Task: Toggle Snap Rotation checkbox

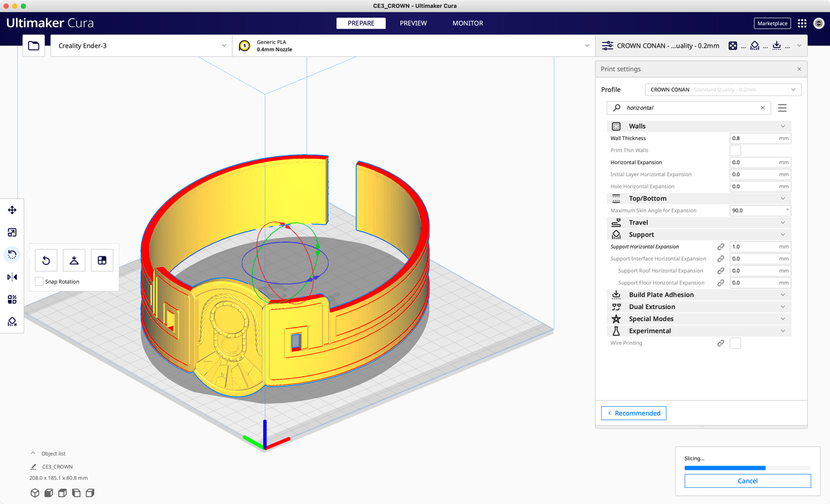Action: tap(40, 282)
